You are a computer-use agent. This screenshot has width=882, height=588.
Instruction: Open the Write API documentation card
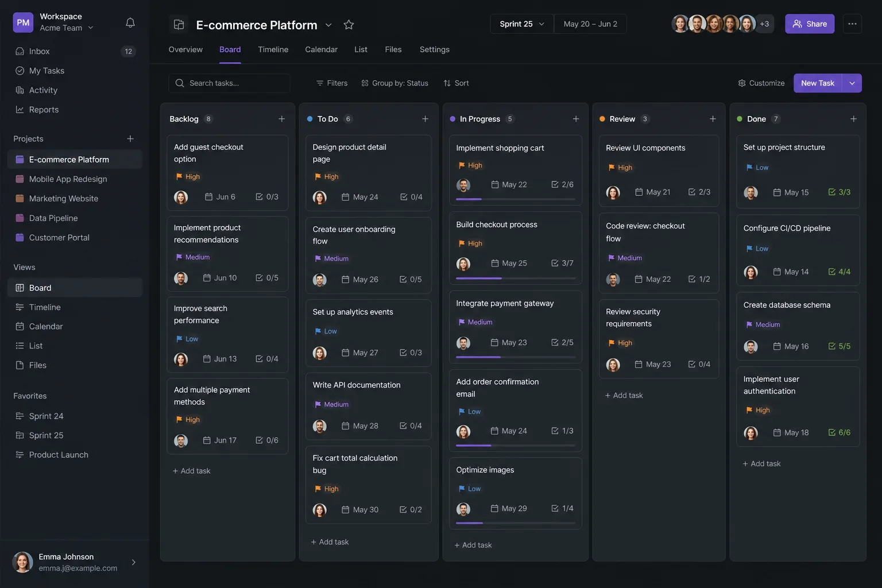pyautogui.click(x=369, y=407)
